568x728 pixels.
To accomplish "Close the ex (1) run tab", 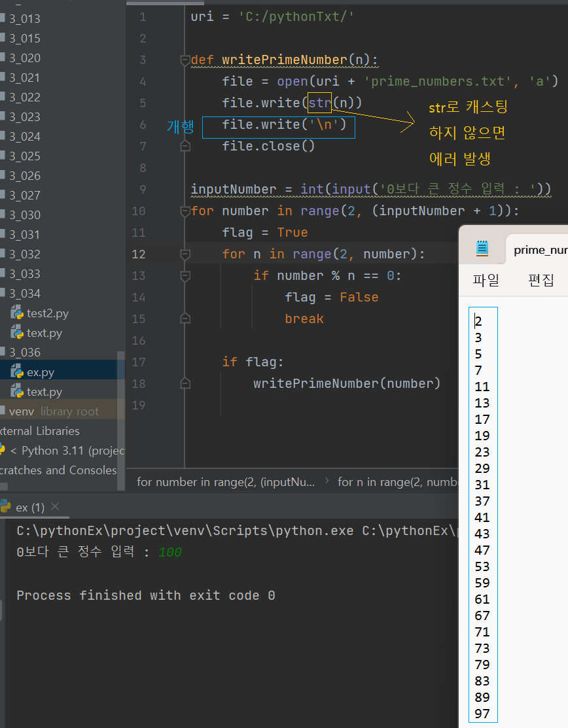I will click(x=55, y=506).
